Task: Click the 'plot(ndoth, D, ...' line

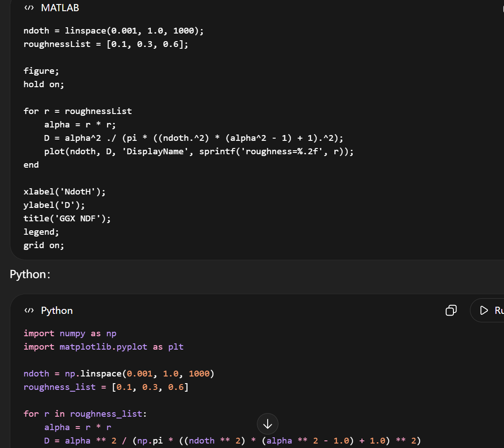Action: click(x=199, y=152)
